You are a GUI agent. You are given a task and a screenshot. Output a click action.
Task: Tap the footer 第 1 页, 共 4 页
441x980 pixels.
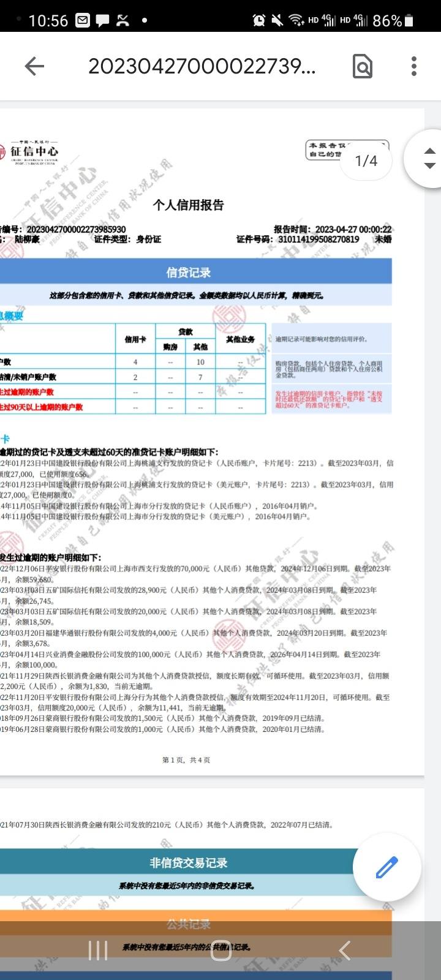click(186, 760)
